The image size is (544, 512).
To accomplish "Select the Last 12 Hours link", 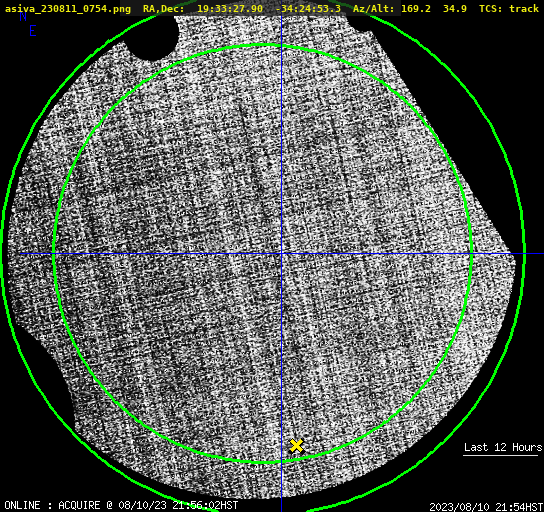I will tap(503, 447).
